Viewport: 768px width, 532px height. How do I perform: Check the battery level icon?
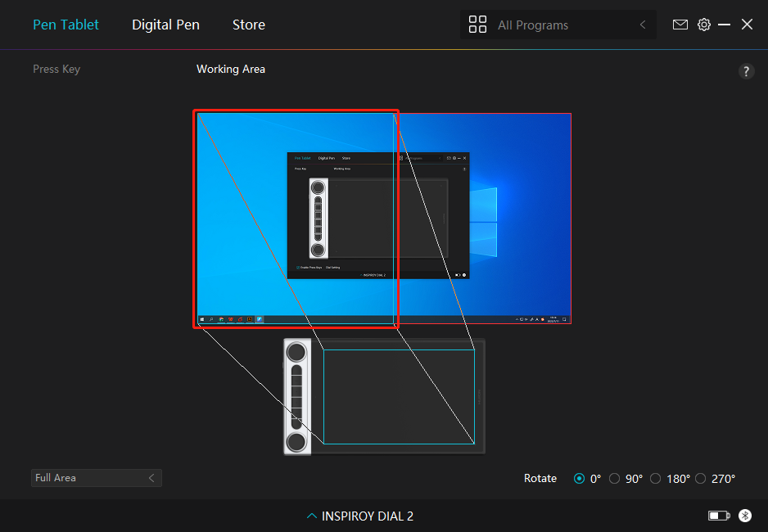pos(719,516)
